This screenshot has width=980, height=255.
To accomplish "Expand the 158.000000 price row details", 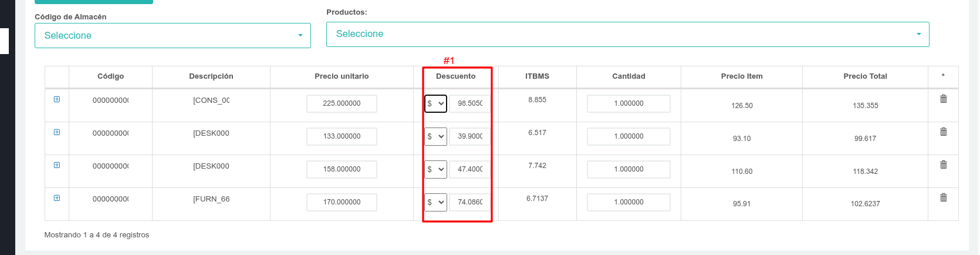I will 57,165.
